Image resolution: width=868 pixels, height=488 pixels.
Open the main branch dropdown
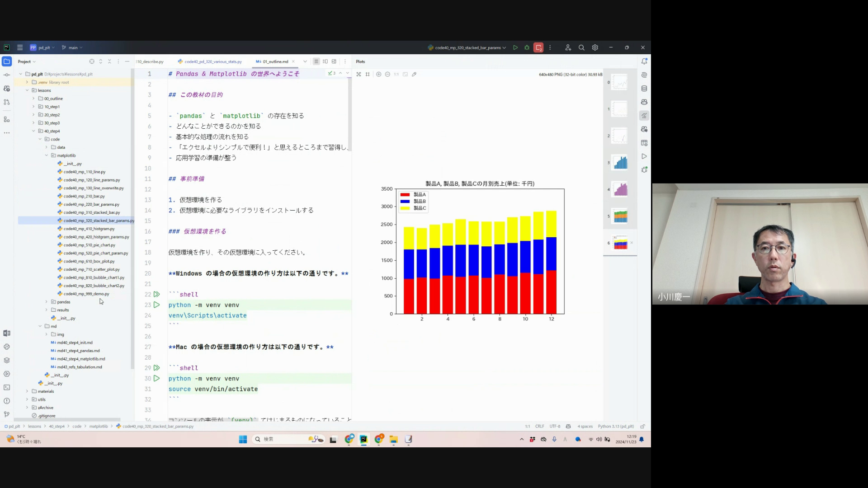[x=73, y=47]
